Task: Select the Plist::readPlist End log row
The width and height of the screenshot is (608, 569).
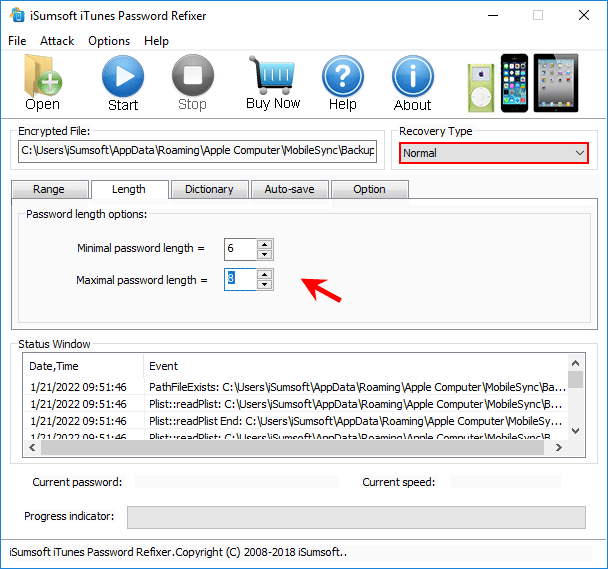Action: [x=296, y=421]
